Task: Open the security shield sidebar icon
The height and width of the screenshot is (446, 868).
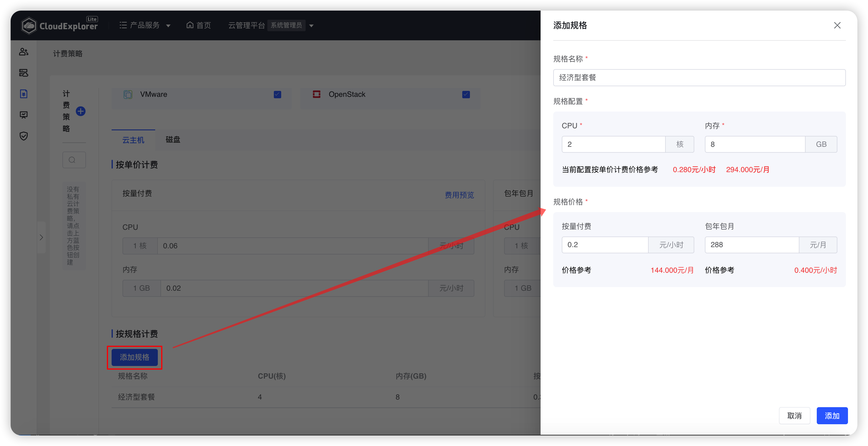Action: click(24, 136)
